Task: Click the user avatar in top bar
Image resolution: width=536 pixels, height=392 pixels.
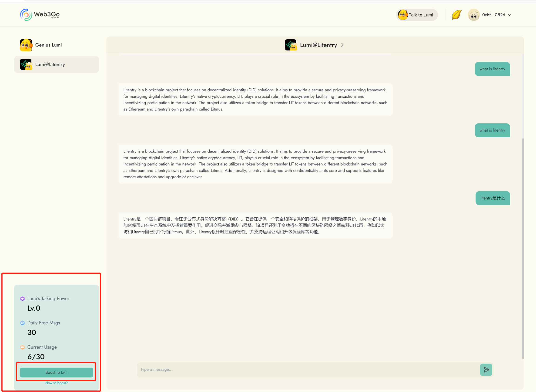Action: click(x=474, y=15)
